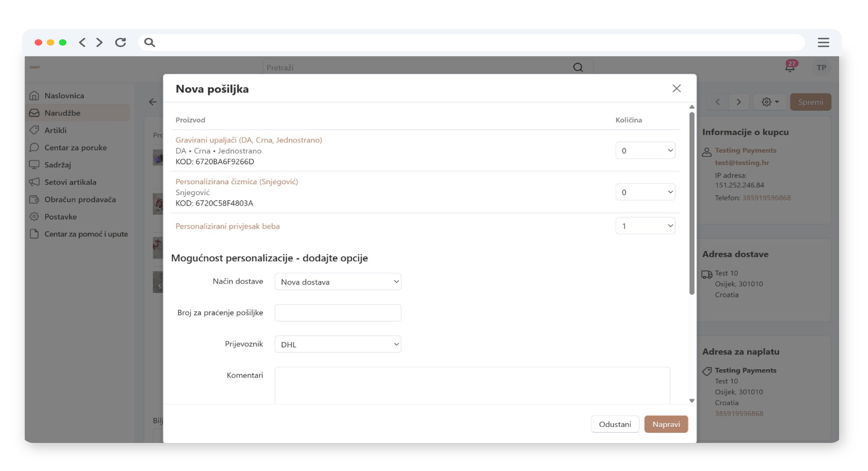
Task: Go to Artikli in the sidebar
Action: 55,130
